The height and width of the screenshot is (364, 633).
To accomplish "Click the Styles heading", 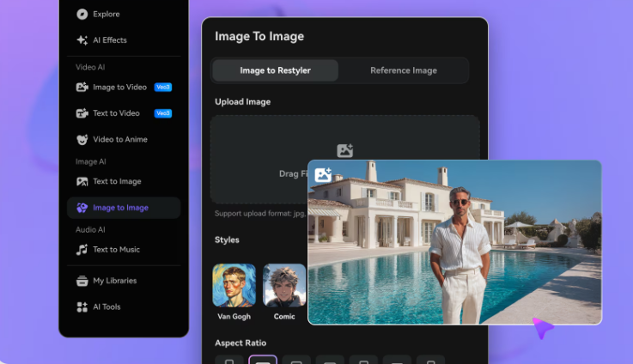I will tap(227, 240).
